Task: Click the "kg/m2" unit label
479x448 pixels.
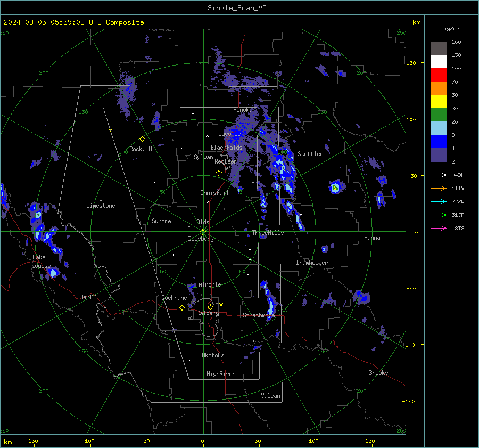Action: [x=451, y=29]
